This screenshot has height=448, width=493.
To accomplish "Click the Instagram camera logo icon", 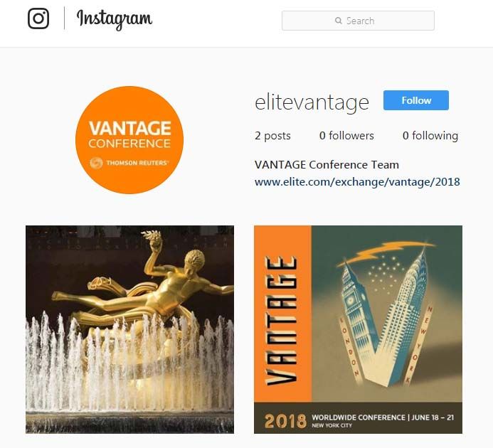I will pos(38,18).
